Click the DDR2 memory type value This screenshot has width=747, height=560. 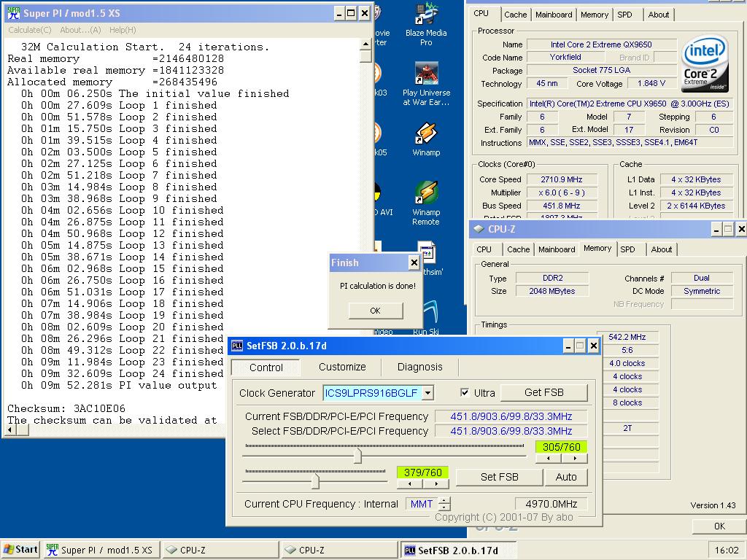(553, 278)
